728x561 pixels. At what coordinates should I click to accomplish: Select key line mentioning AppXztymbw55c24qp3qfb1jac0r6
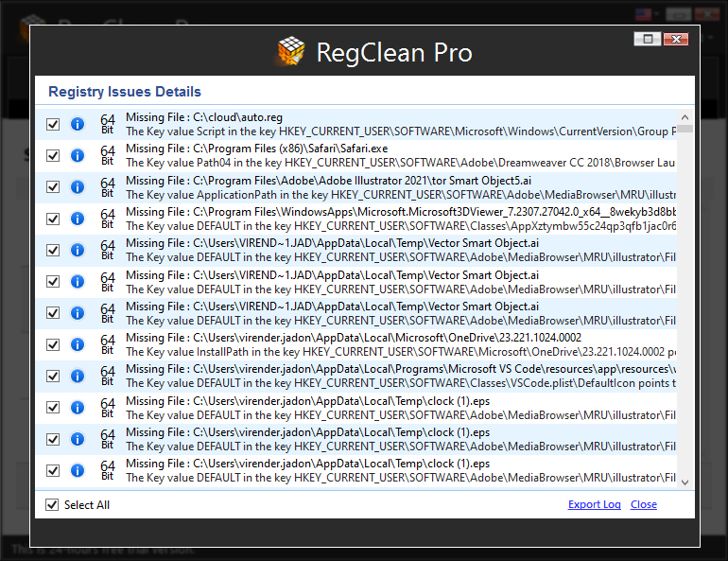[401, 226]
